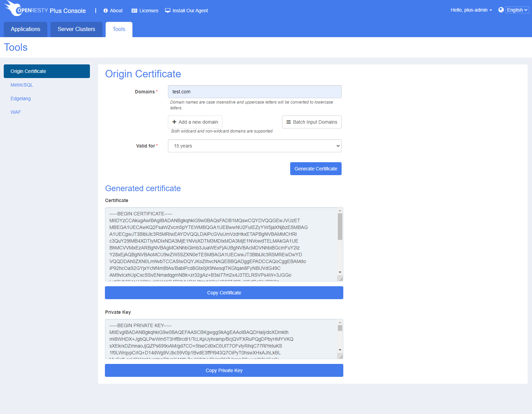The height and width of the screenshot is (414, 532).
Task: Click the Origin Certificate page heading
Action: [143, 74]
